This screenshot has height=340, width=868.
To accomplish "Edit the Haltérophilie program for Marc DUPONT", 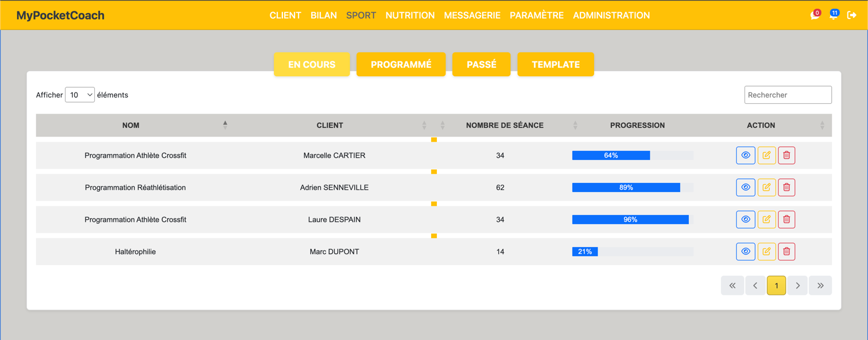I will pyautogui.click(x=766, y=251).
